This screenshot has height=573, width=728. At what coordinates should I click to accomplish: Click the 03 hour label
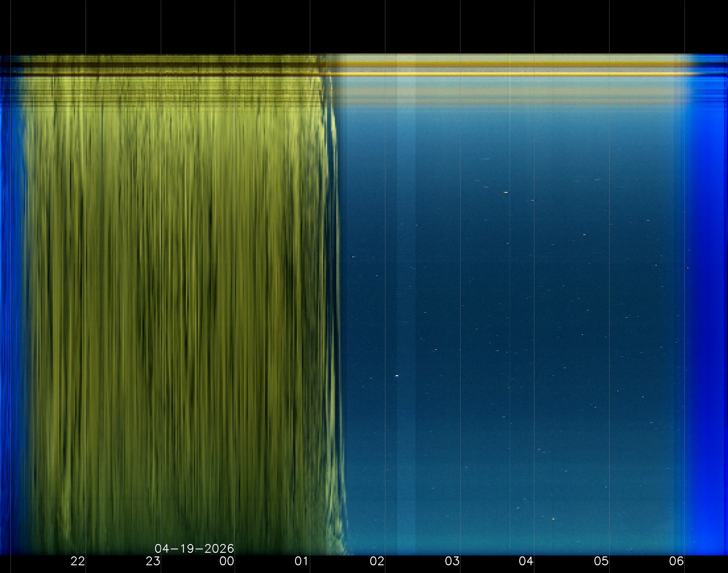pyautogui.click(x=452, y=561)
